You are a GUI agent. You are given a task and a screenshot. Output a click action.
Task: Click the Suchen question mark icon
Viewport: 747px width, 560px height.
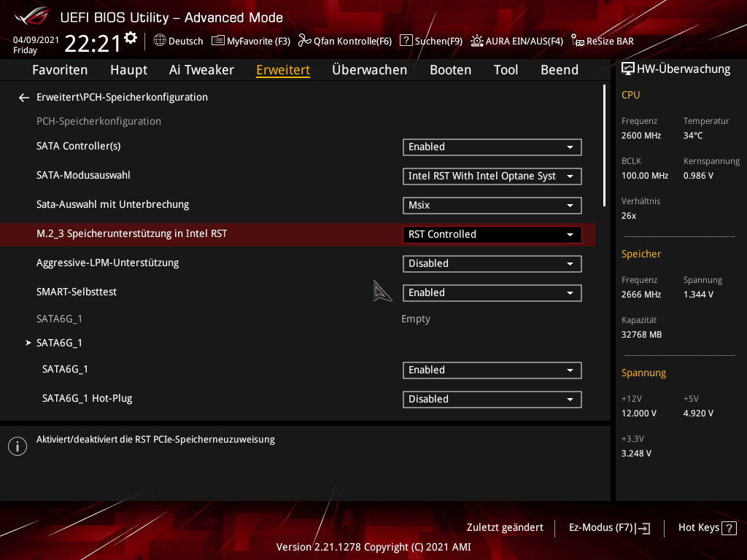tap(406, 41)
